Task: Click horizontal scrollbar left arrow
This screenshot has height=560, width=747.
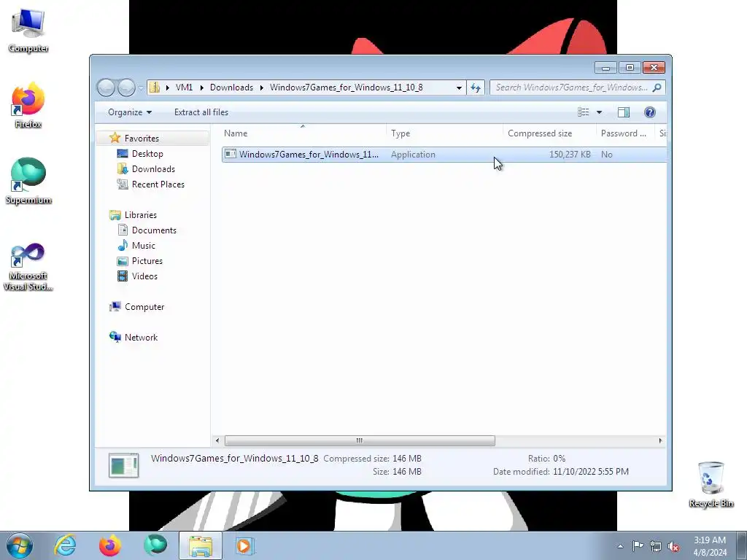Action: pos(217,440)
